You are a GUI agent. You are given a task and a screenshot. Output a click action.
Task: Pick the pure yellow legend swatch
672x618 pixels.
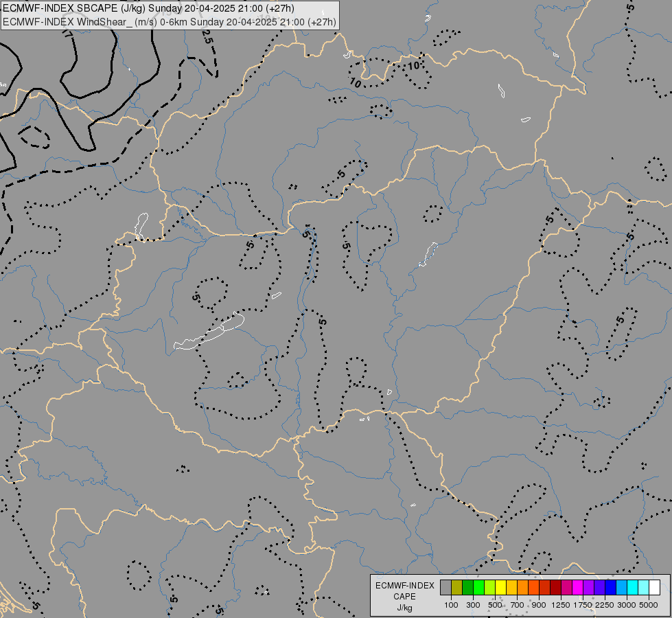(500, 587)
